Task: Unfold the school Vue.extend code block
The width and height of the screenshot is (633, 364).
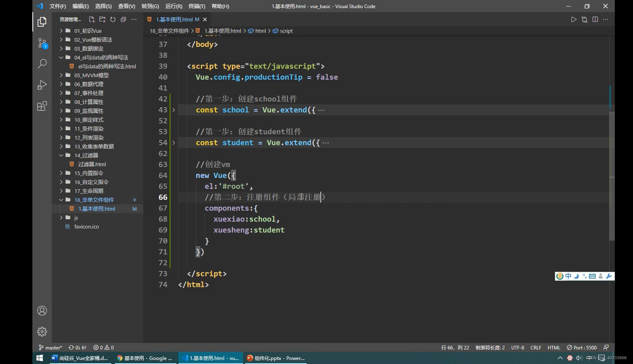Action: click(x=174, y=110)
